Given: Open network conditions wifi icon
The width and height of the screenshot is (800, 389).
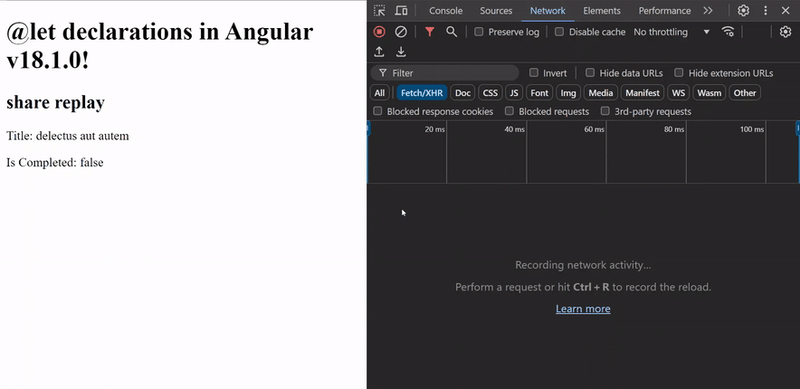Looking at the screenshot, I should tap(728, 32).
